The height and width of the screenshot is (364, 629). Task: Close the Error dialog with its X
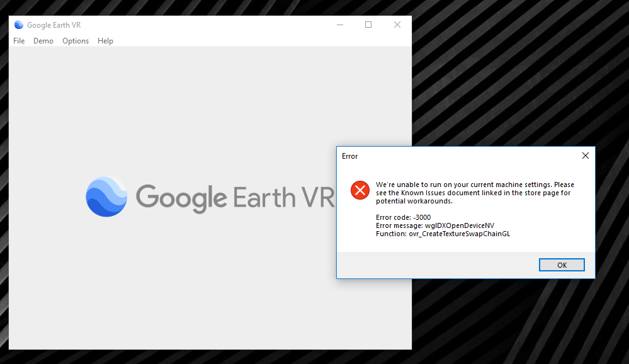585,156
